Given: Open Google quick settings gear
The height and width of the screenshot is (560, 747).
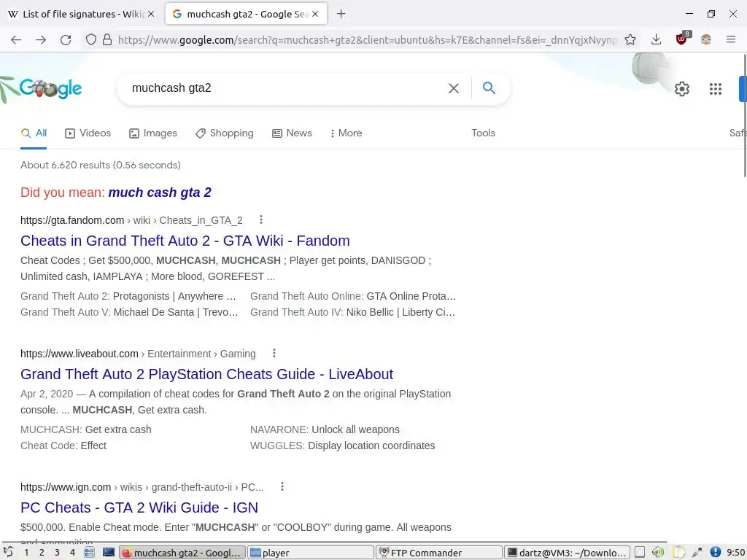Looking at the screenshot, I should [682, 88].
